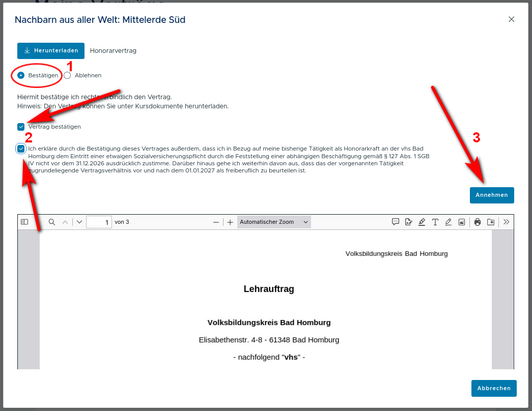The width and height of the screenshot is (532, 411).
Task: Expand the PDF tools overflow menu
Action: 506,222
